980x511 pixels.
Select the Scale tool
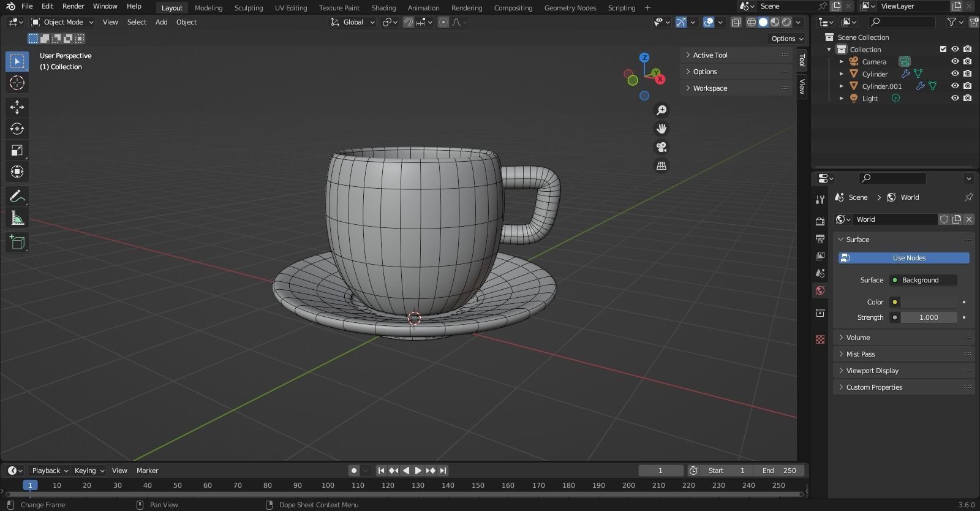(17, 150)
